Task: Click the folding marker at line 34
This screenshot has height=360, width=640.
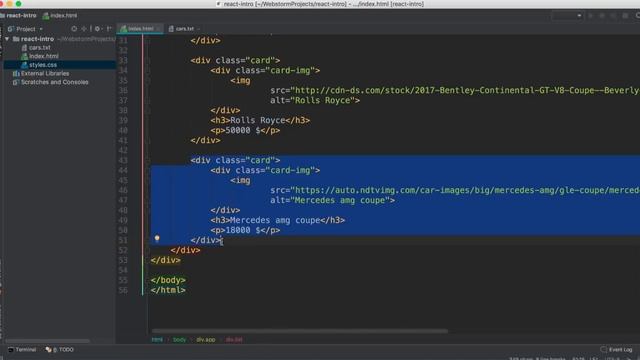Action: [147, 71]
